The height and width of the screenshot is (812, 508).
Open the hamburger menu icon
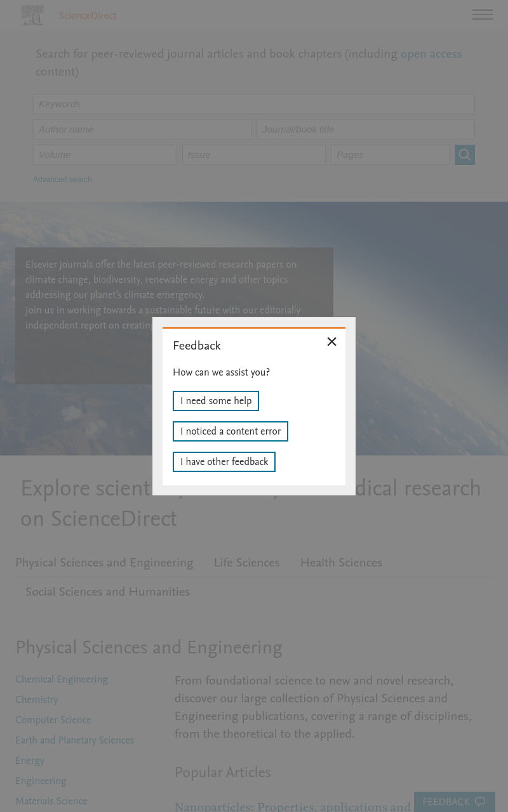pyautogui.click(x=483, y=15)
